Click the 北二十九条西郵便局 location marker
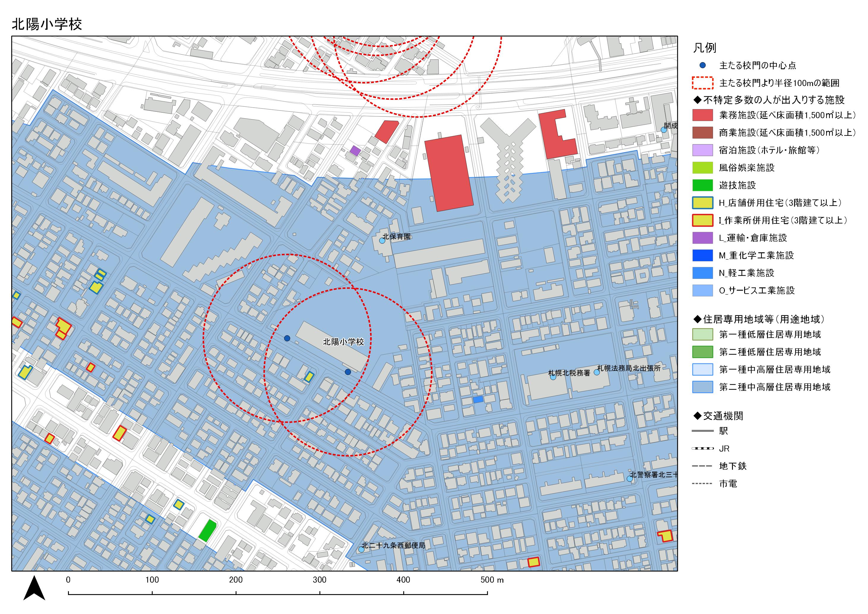The width and height of the screenshot is (868, 614). [x=361, y=549]
